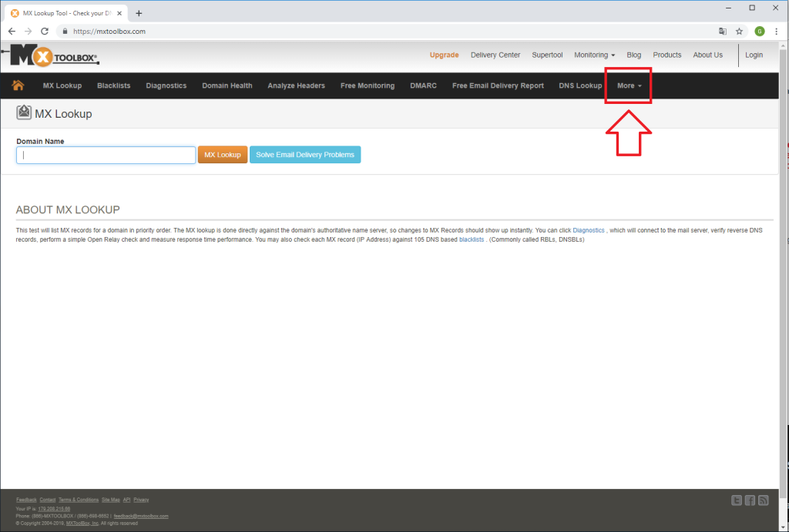789x532 pixels.
Task: Go back with the browser back arrow
Action: pos(12,31)
